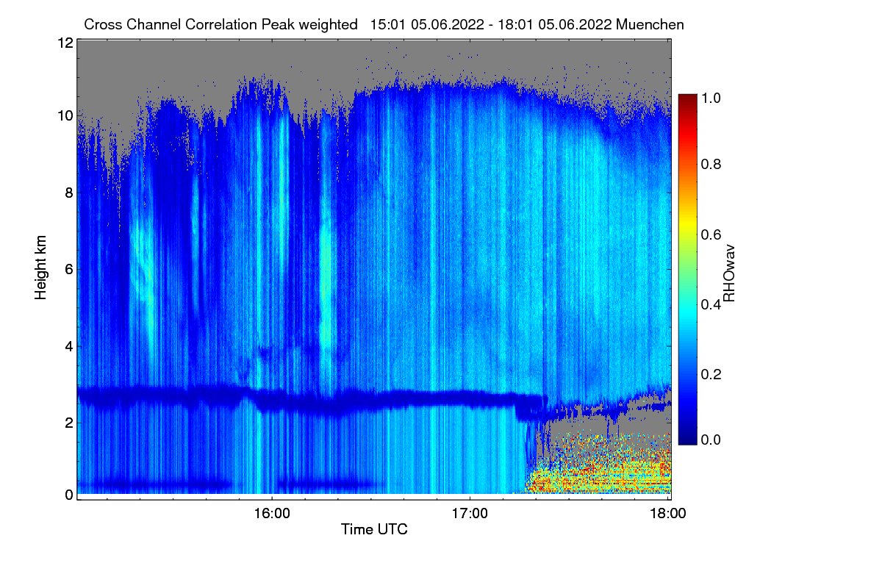Click the colorbar value '0.8'

pyautogui.click(x=711, y=164)
